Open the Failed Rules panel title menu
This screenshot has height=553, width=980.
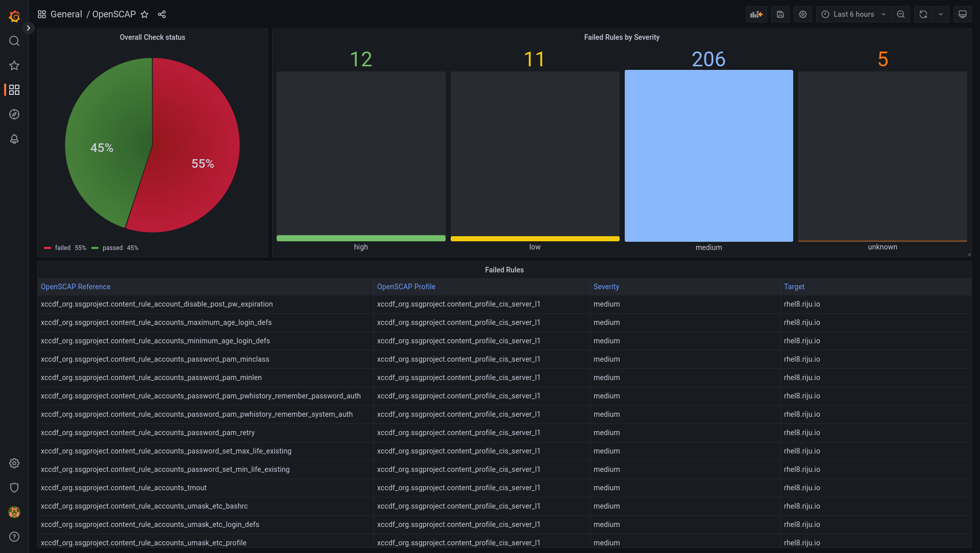pos(504,270)
